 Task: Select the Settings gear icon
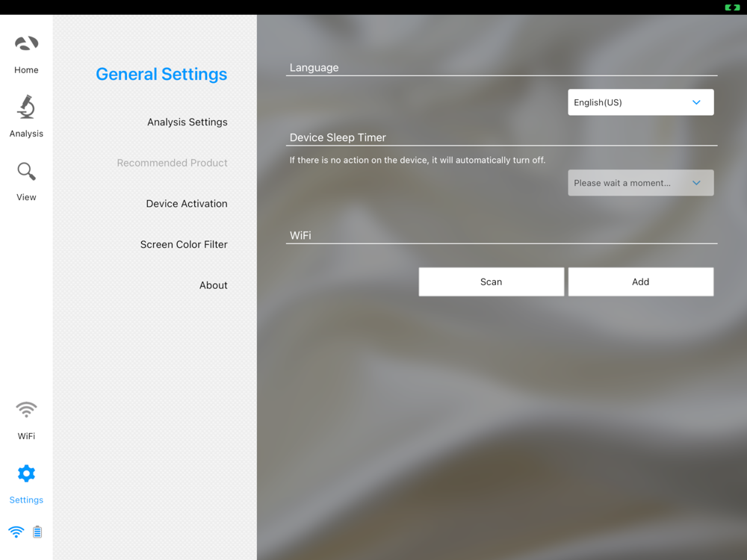(x=26, y=473)
